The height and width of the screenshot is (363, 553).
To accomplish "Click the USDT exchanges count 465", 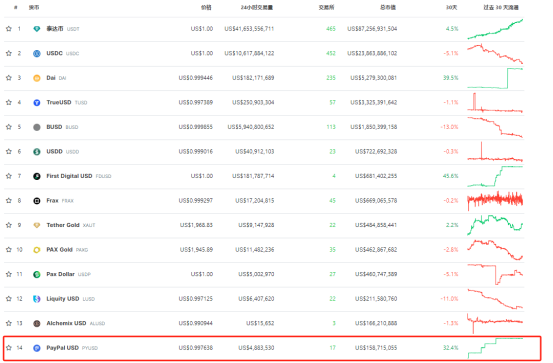I will tap(331, 29).
